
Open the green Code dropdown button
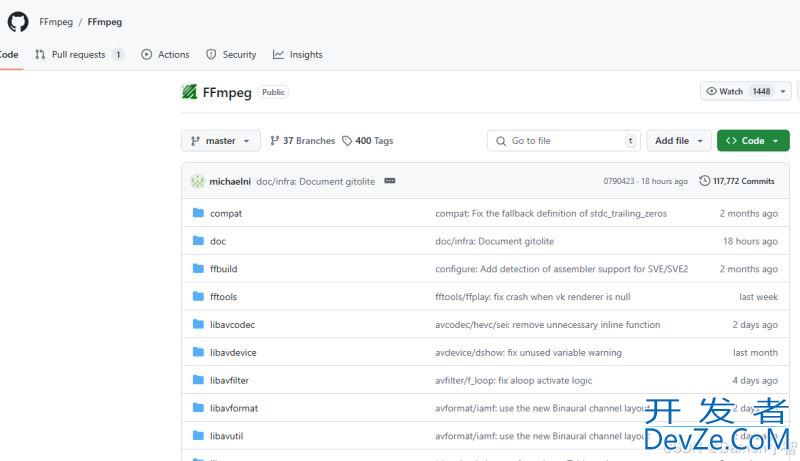click(x=753, y=141)
